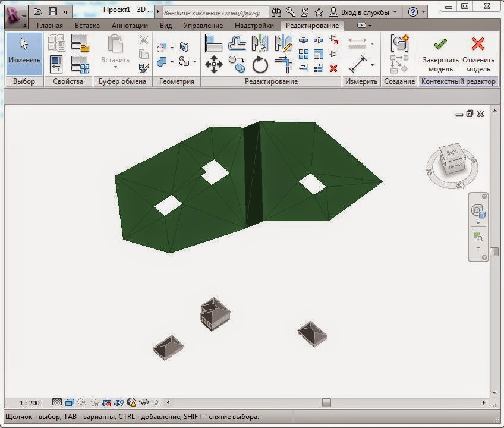Toggle the Properties palette icon

point(56,64)
